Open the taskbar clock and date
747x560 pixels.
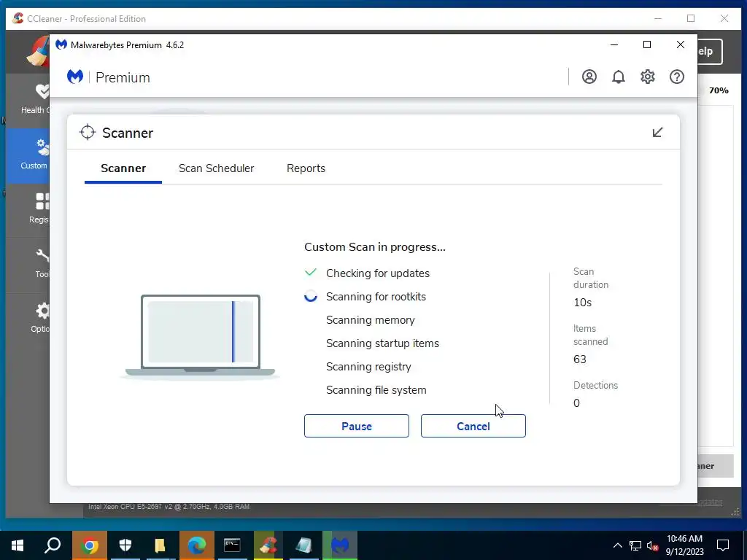[x=684, y=545]
